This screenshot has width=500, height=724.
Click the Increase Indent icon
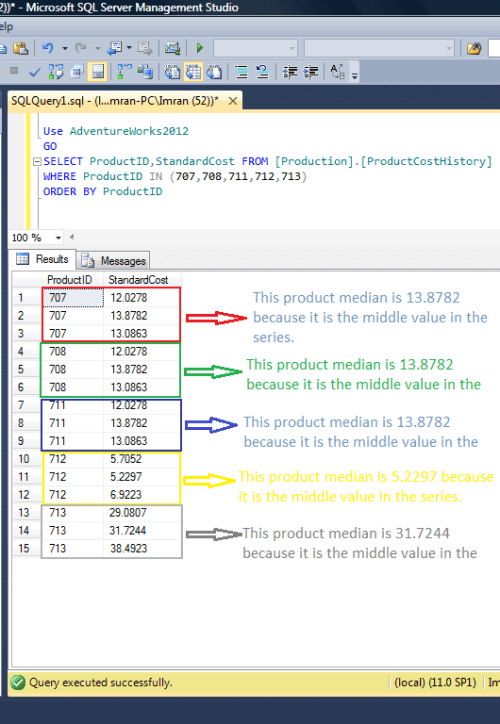pyautogui.click(x=311, y=72)
